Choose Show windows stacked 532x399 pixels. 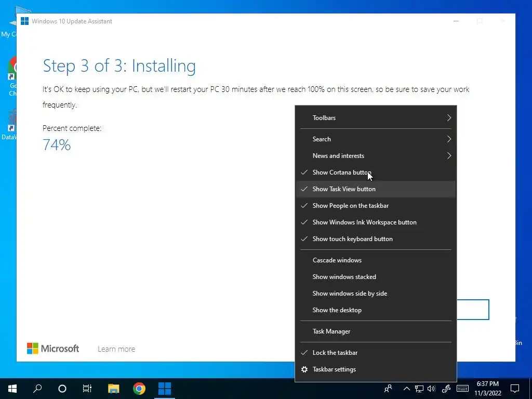tap(376, 277)
